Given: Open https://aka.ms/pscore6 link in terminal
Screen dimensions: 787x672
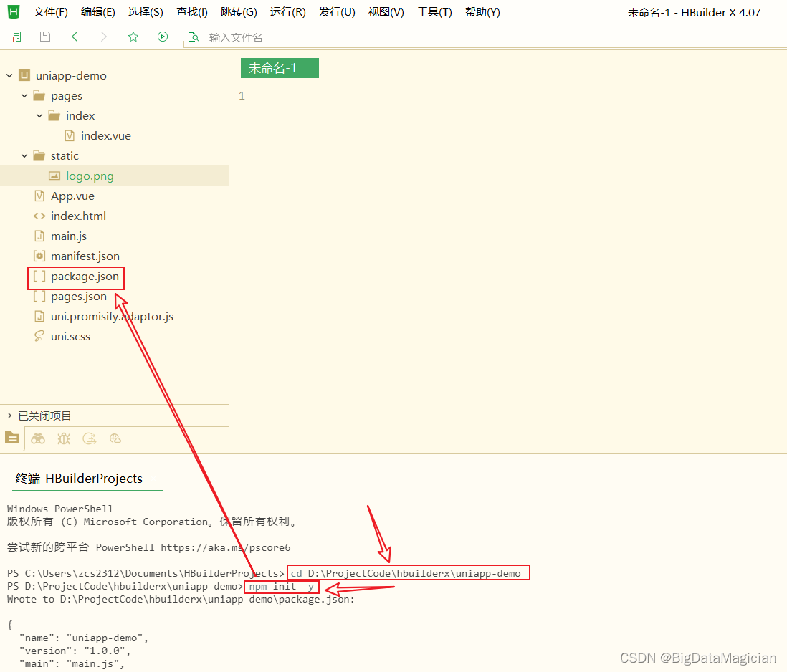Looking at the screenshot, I should pyautogui.click(x=225, y=547).
